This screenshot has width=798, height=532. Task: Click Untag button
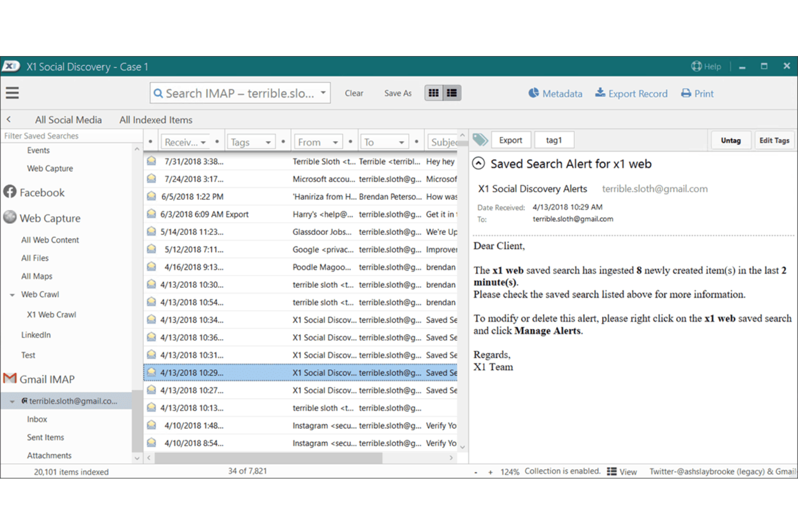coord(731,140)
